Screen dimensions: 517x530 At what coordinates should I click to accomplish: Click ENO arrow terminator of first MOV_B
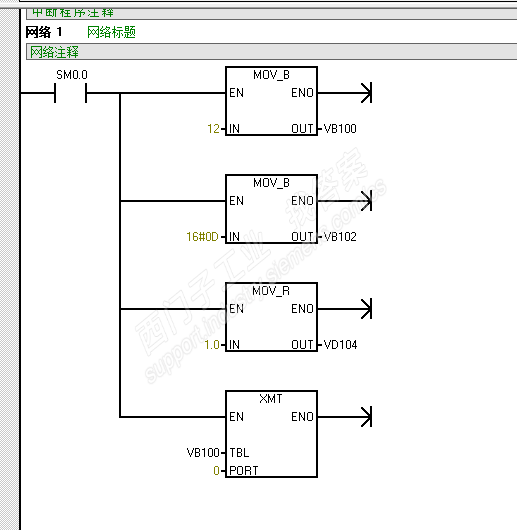366,93
